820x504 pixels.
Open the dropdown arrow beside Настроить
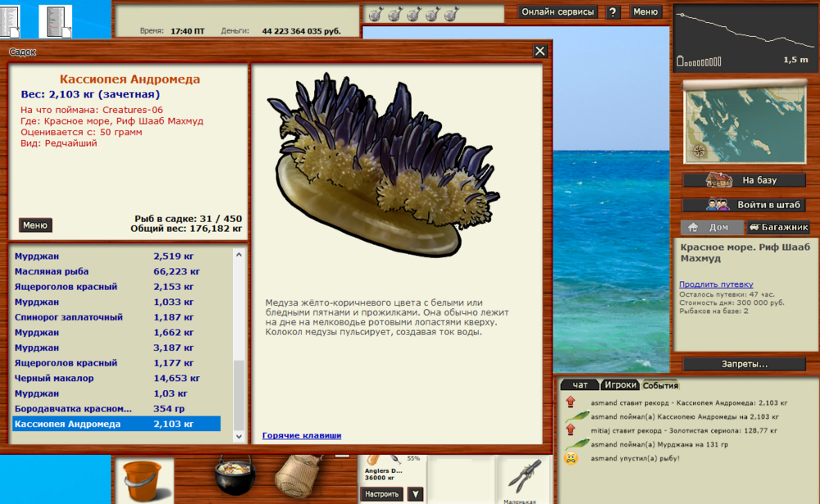click(x=416, y=493)
